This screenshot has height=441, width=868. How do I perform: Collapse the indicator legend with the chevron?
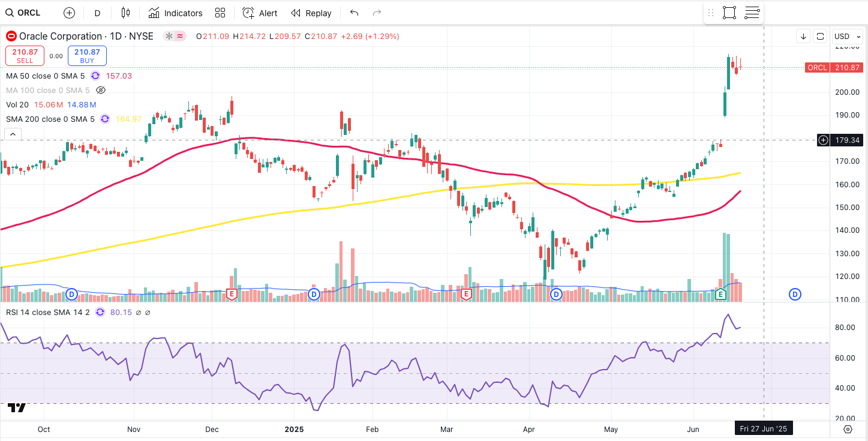click(x=14, y=134)
